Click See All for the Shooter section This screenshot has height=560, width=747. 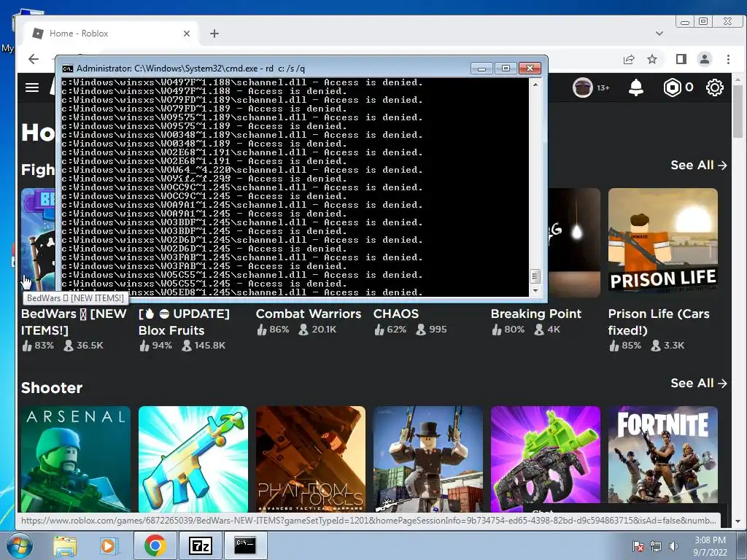click(x=698, y=384)
